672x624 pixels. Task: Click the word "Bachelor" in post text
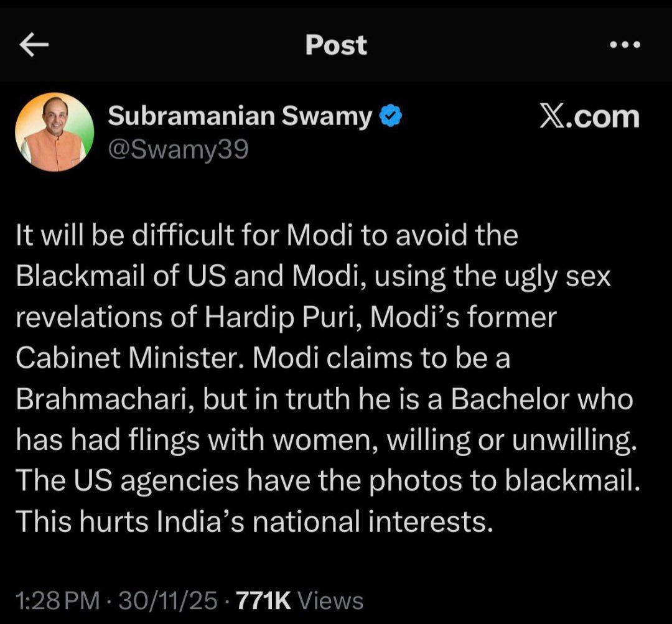coord(511,399)
